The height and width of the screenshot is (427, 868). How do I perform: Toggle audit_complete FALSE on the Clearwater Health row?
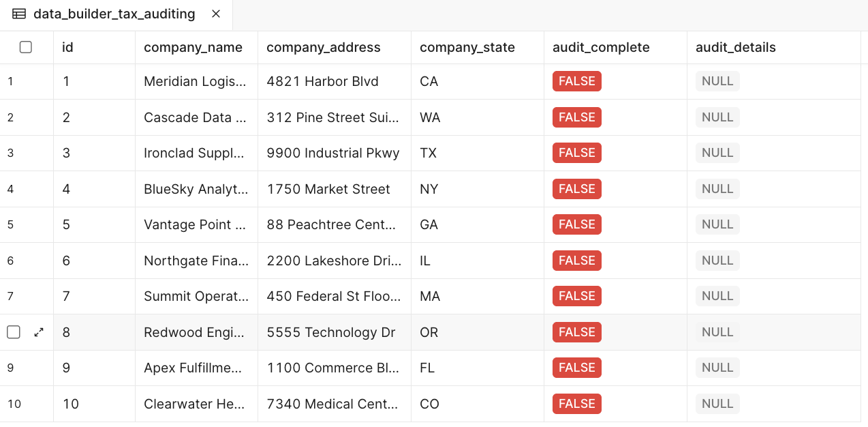(576, 403)
